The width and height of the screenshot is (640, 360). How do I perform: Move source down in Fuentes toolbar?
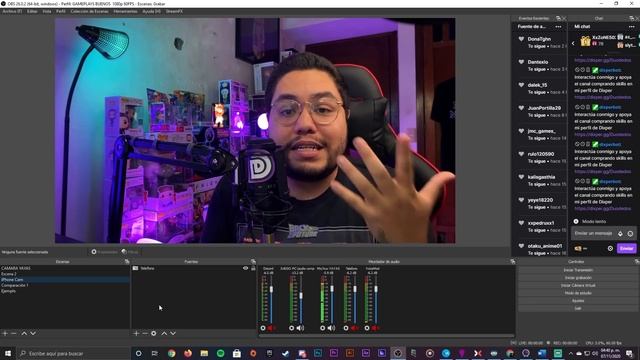coord(173,333)
